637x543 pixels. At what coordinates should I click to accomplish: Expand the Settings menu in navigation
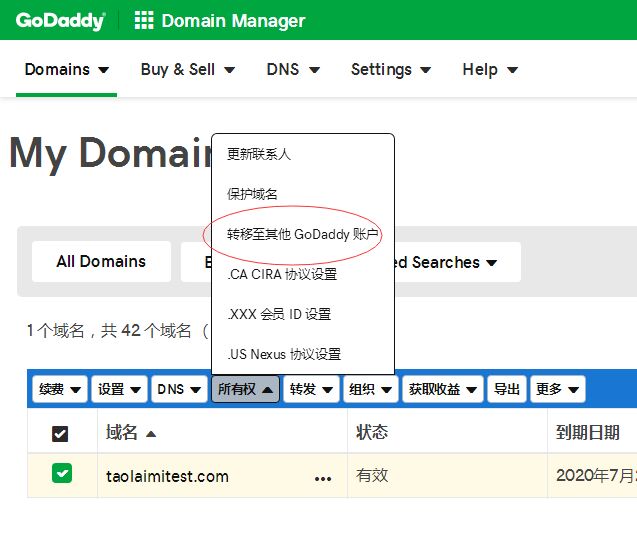pos(390,69)
